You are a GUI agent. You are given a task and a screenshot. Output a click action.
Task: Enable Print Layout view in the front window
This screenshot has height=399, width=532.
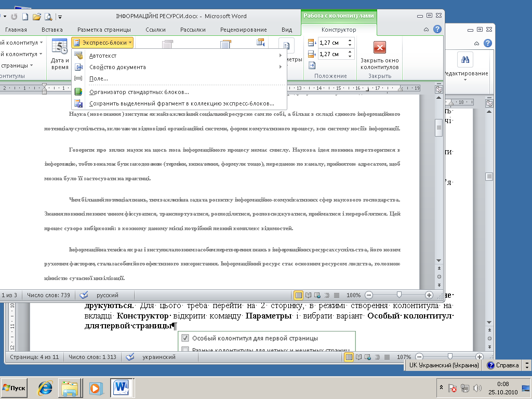coord(298,295)
